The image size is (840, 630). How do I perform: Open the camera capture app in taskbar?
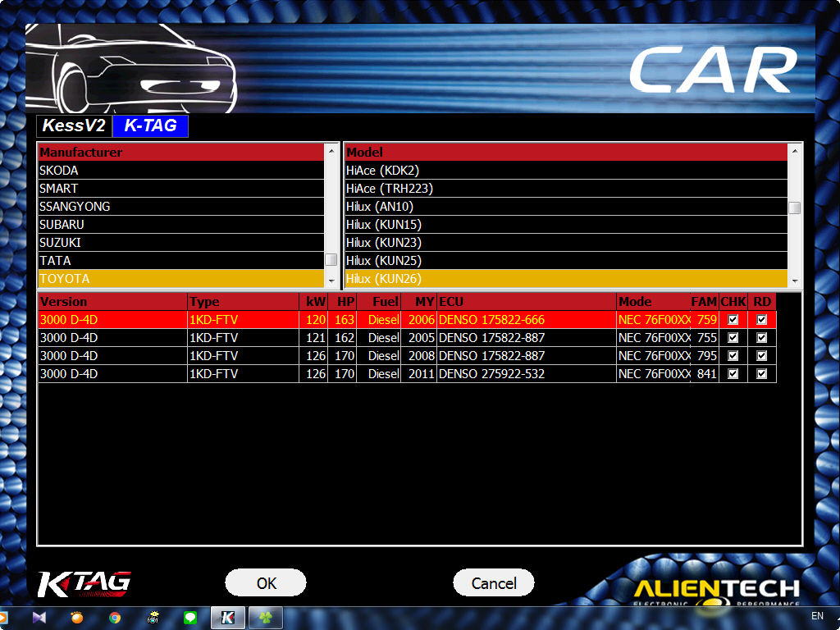click(153, 618)
